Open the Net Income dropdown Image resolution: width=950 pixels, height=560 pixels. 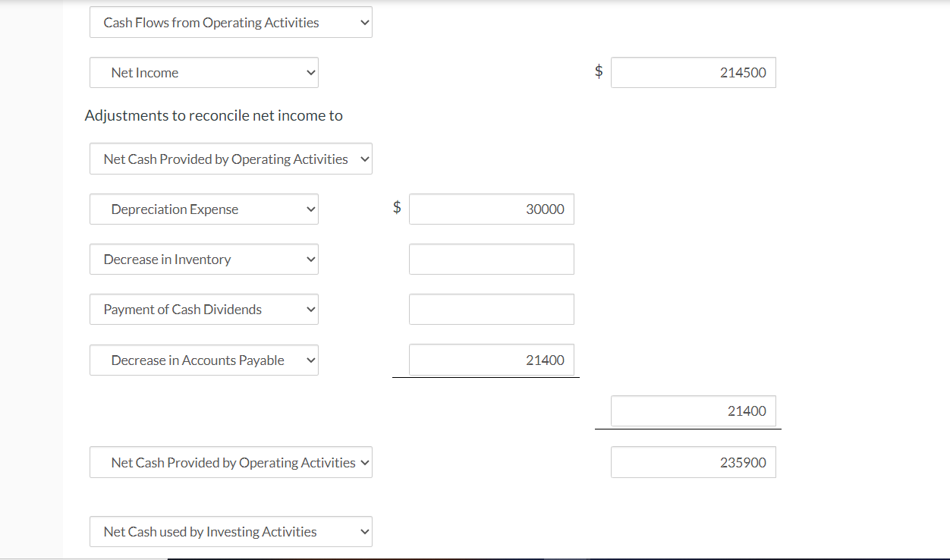click(x=203, y=72)
